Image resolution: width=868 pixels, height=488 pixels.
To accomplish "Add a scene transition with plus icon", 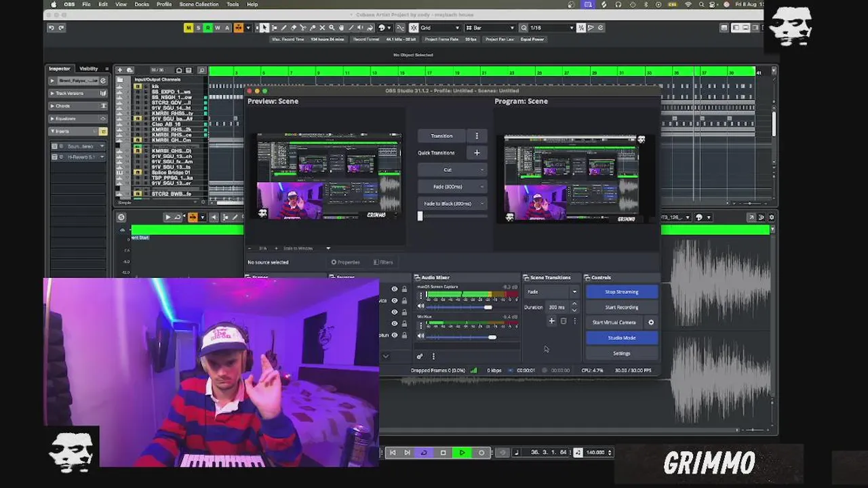I will [551, 321].
